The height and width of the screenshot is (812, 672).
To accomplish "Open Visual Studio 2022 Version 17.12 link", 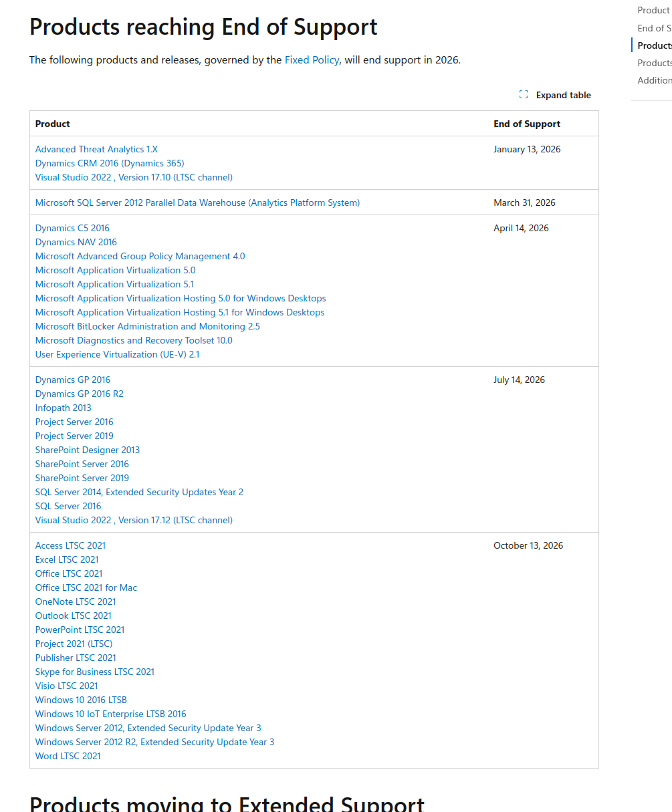I will pyautogui.click(x=134, y=521).
